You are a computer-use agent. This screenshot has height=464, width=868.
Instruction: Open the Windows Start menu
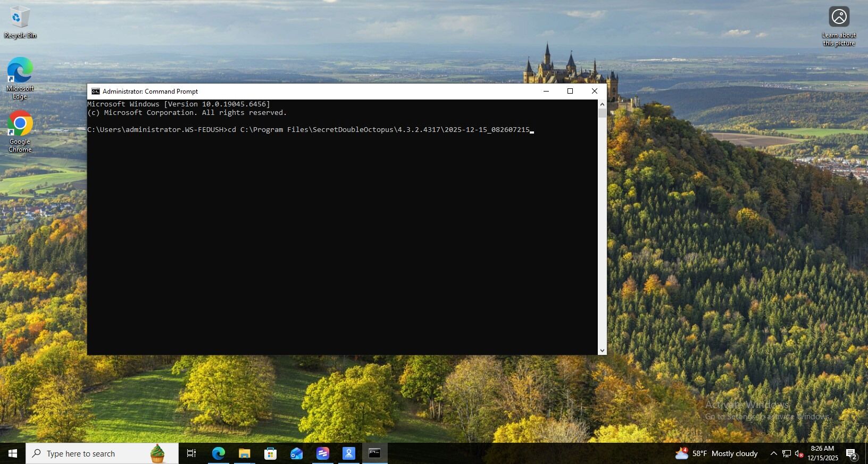[13, 453]
